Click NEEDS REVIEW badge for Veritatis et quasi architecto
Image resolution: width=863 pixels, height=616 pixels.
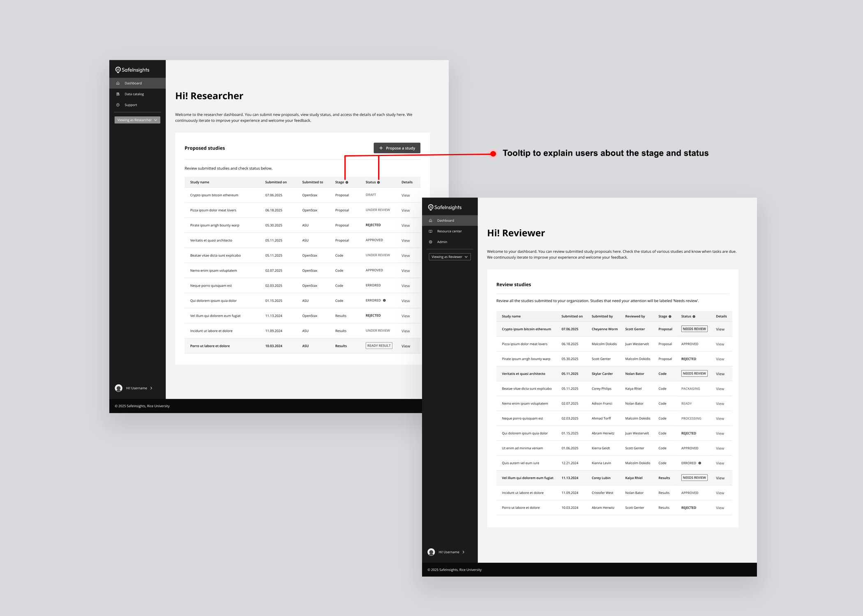(694, 374)
